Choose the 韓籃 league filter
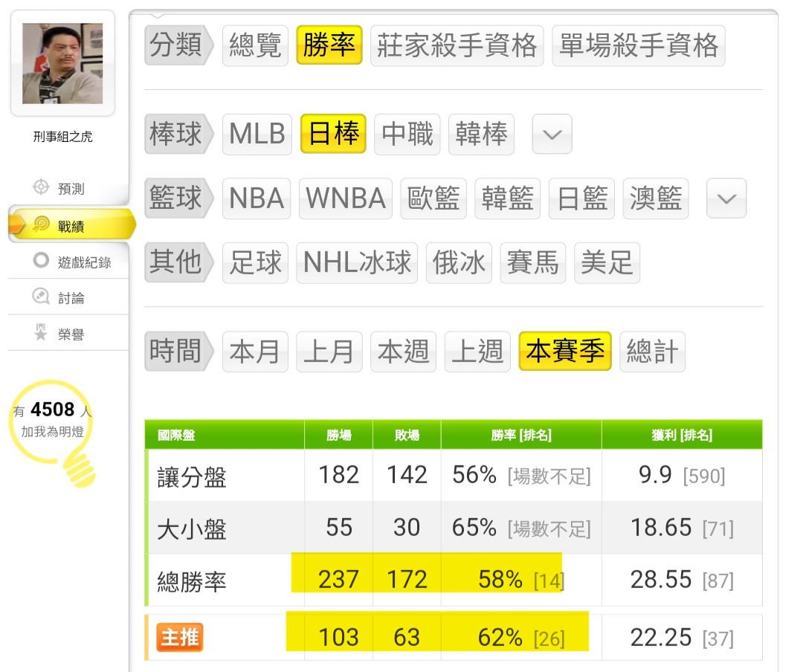Screen dimensions: 803x672 (508, 198)
